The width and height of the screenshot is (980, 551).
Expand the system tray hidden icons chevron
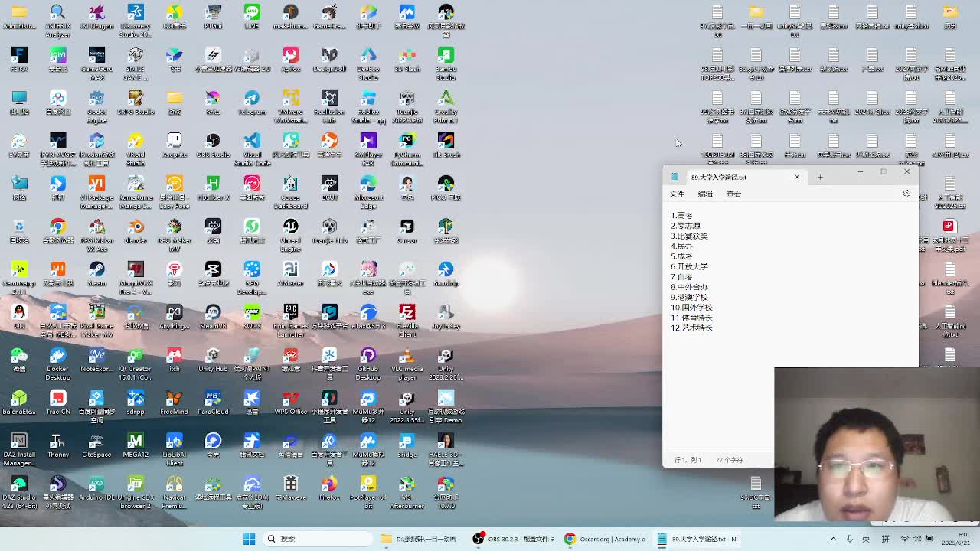(833, 539)
